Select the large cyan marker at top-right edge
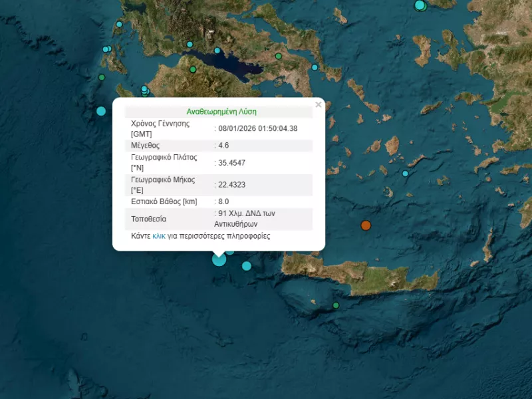 point(420,5)
